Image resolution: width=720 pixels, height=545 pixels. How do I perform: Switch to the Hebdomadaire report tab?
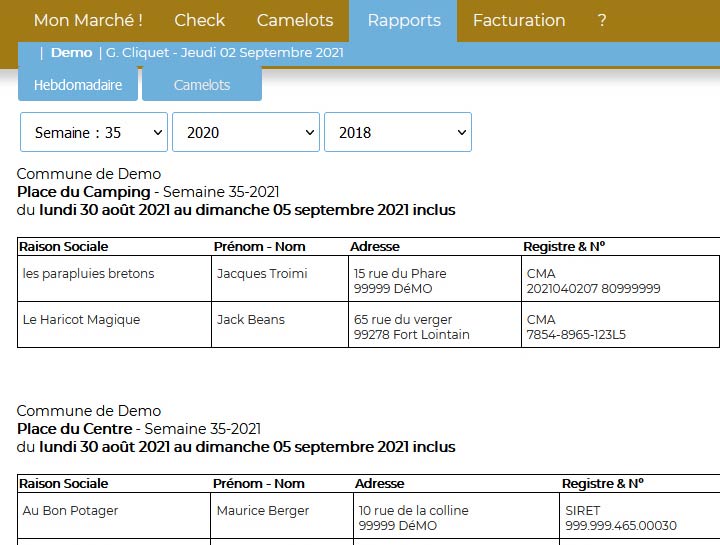(78, 84)
